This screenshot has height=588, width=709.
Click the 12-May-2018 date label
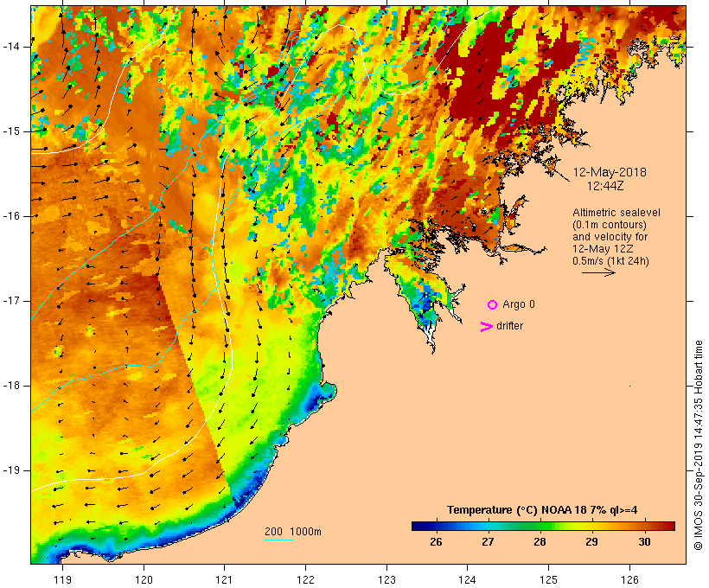[610, 172]
